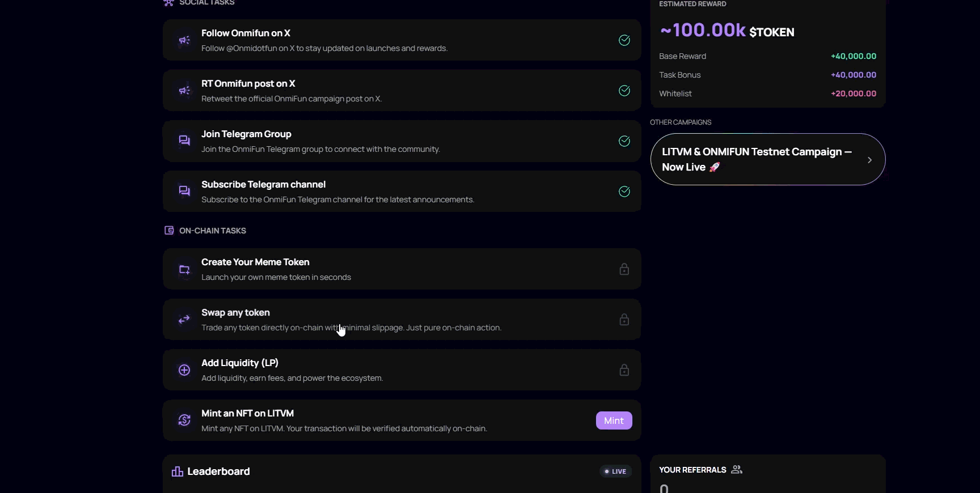This screenshot has height=493, width=980.
Task: Click completed checkmark on Join Telegram Group
Action: 624,141
